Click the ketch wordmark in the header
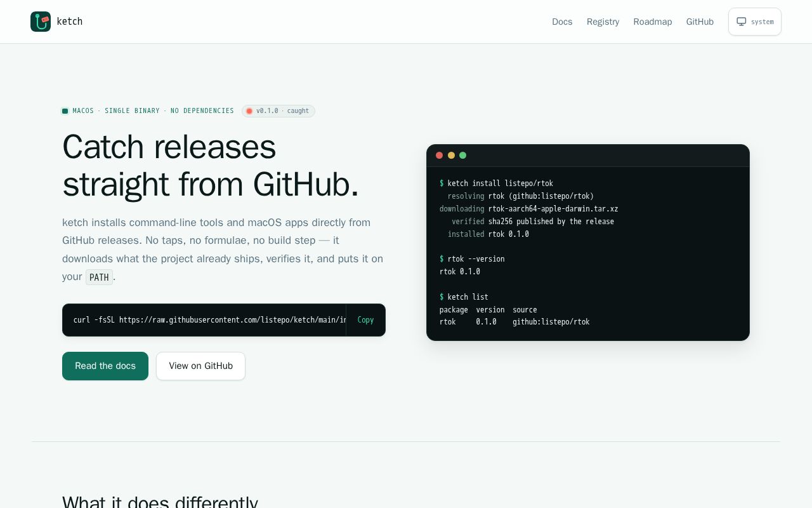The width and height of the screenshot is (812, 508). click(x=70, y=22)
